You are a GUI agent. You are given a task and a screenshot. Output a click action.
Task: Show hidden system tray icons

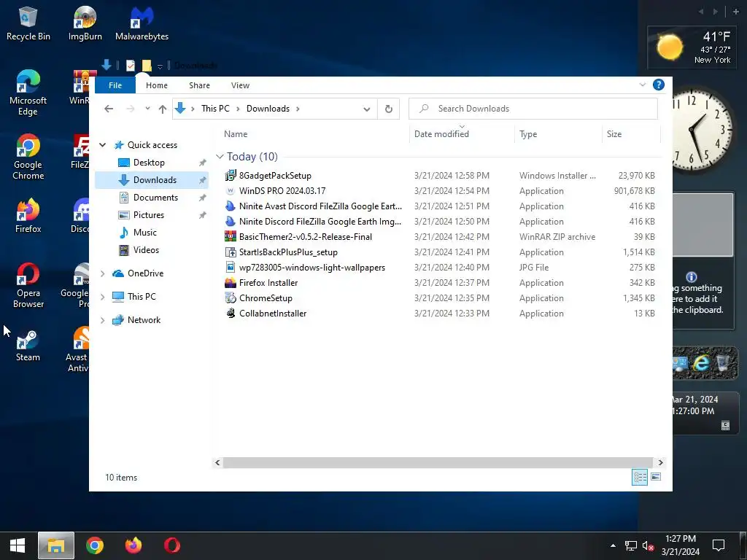[613, 545]
